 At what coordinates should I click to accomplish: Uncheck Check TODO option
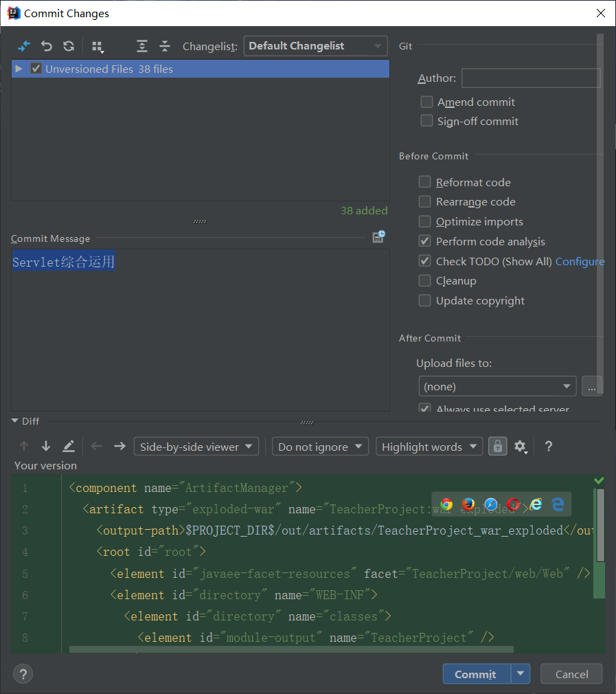click(424, 261)
